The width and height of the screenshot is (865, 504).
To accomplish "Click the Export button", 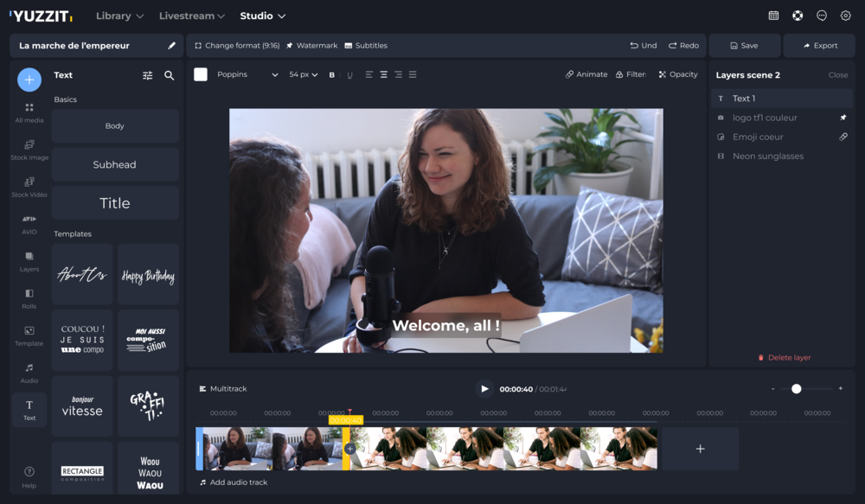I will [x=819, y=46].
